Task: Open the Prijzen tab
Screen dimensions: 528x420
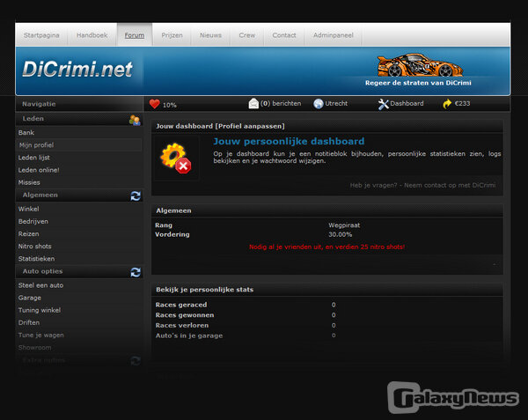Action: point(172,35)
